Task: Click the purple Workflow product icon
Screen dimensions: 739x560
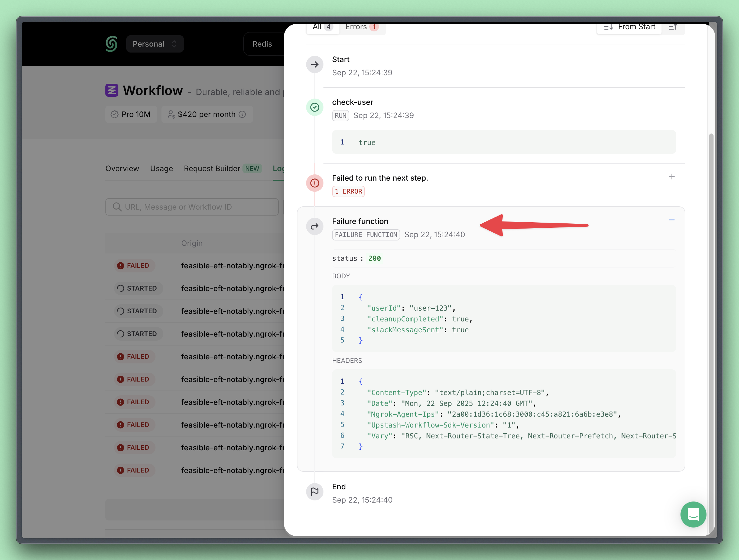Action: point(112,90)
